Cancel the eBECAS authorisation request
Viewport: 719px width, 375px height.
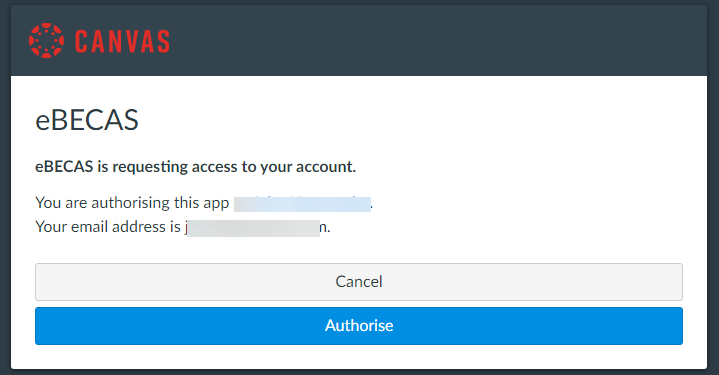point(359,281)
